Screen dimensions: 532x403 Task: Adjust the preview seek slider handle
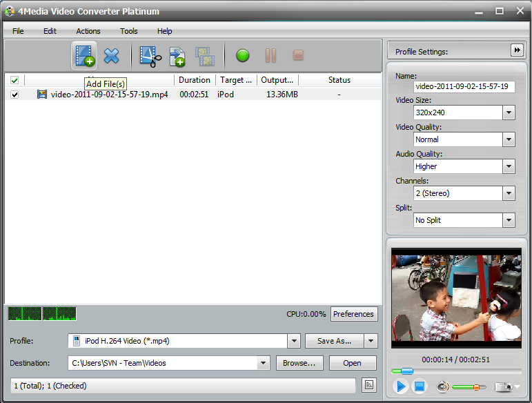click(407, 371)
